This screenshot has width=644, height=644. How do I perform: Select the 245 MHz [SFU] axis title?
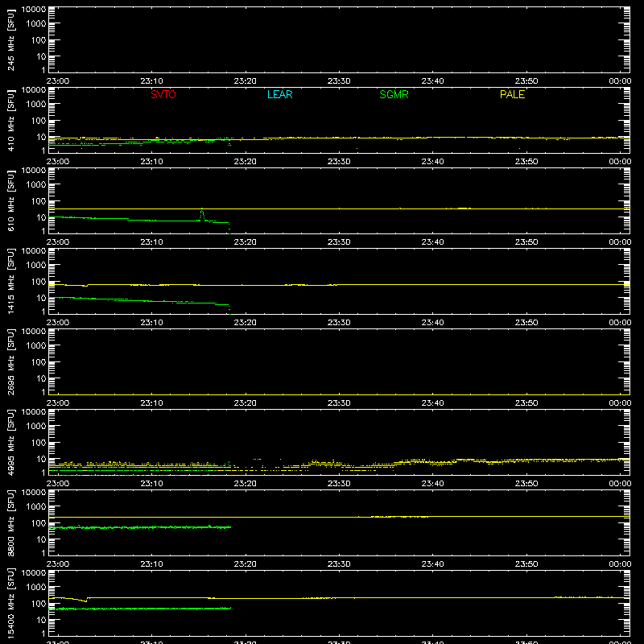[11, 39]
